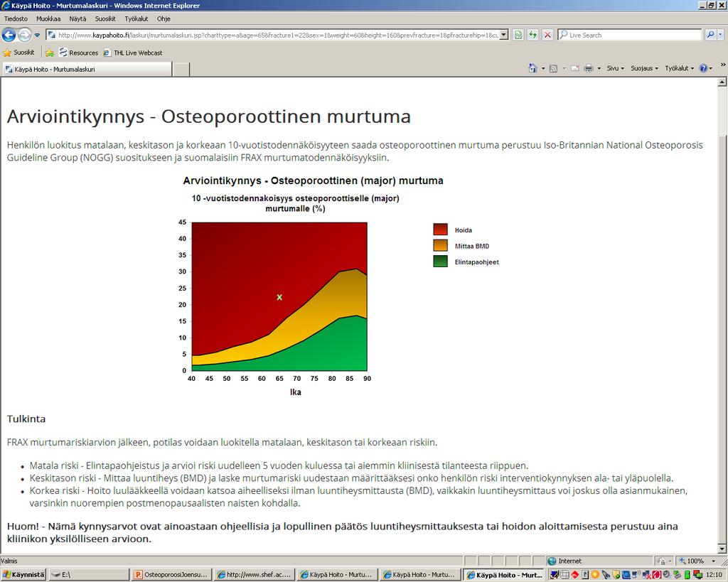Screen dimensions: 728x582
Task: Open the Suojaus command bar menu
Action: click(x=644, y=68)
